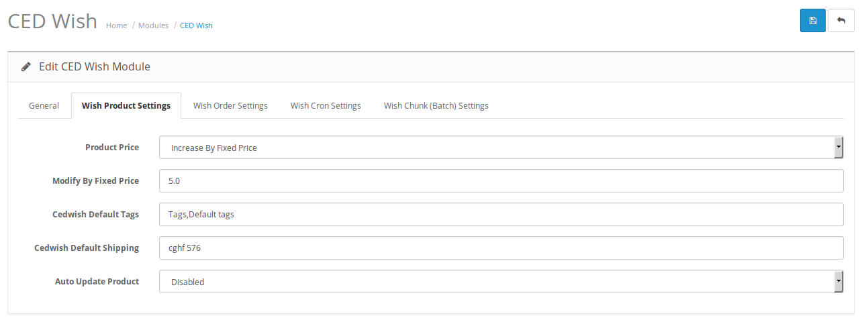Click the Auto Update Product dropdown arrow
The width and height of the screenshot is (868, 320).
pyautogui.click(x=838, y=282)
